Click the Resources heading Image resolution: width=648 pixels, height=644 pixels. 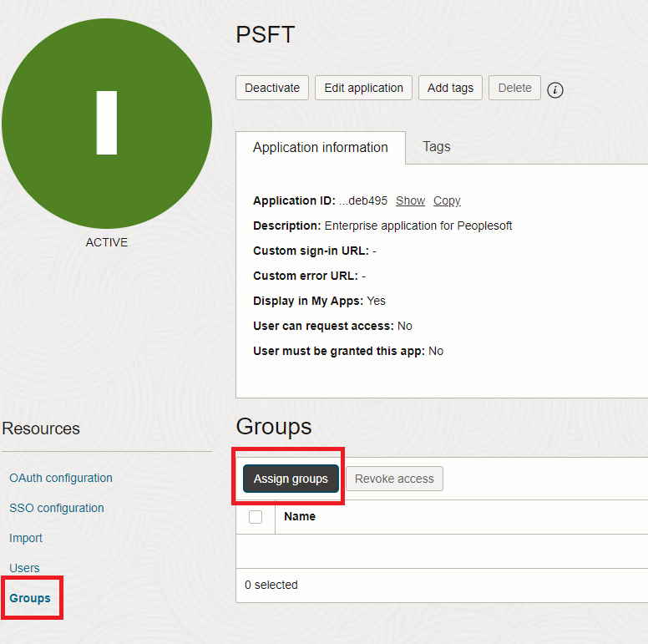pos(40,428)
